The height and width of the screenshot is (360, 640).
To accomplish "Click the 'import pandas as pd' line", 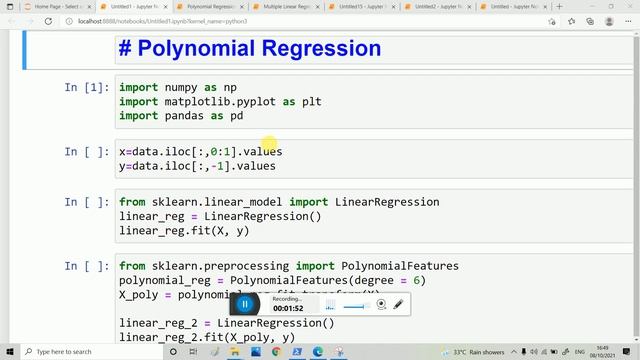I will point(181,116).
